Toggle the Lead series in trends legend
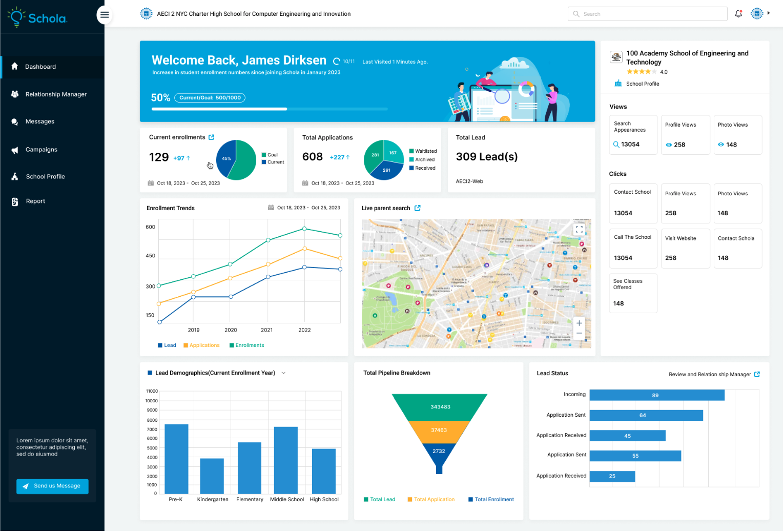Image resolution: width=784 pixels, height=532 pixels. click(167, 345)
